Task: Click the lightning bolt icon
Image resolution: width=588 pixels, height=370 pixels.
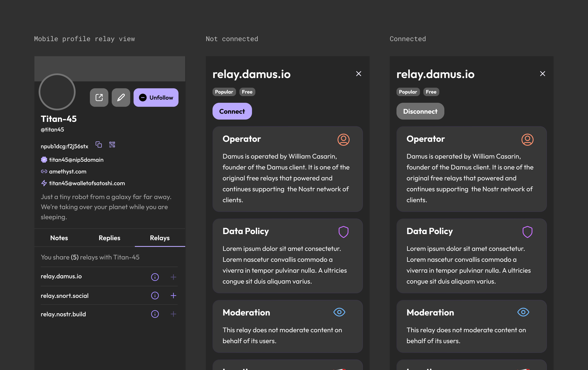Action: click(x=44, y=183)
